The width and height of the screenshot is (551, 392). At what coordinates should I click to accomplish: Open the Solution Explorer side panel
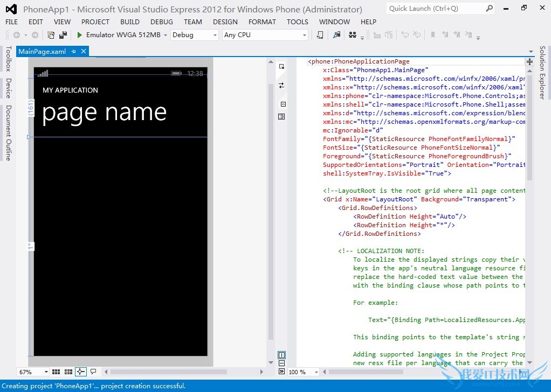pyautogui.click(x=542, y=72)
